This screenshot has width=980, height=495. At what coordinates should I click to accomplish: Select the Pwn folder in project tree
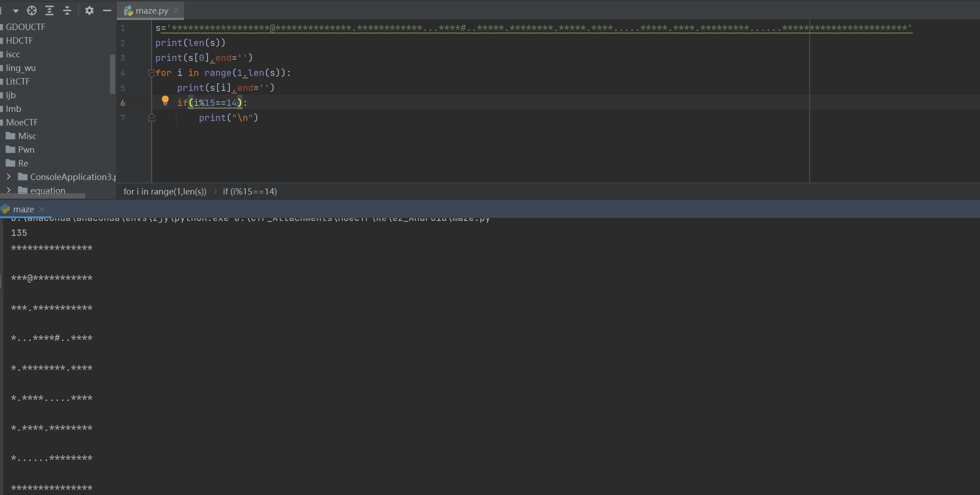point(26,150)
